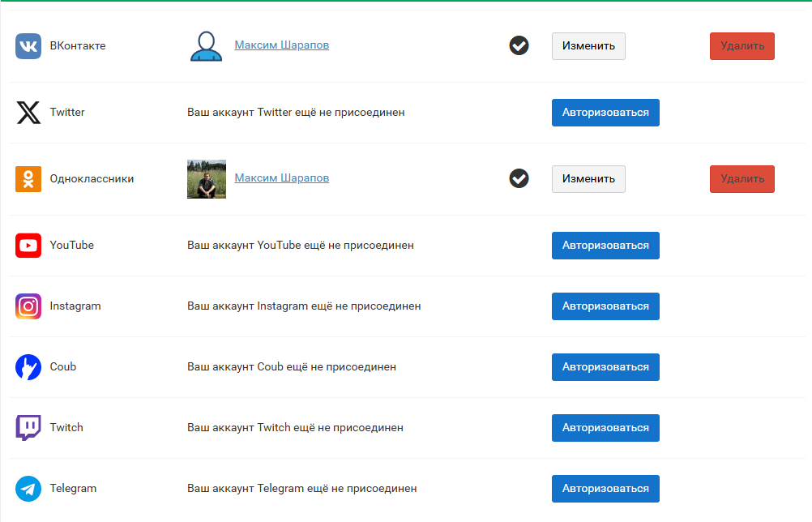Click the YouTube network label

(x=72, y=246)
